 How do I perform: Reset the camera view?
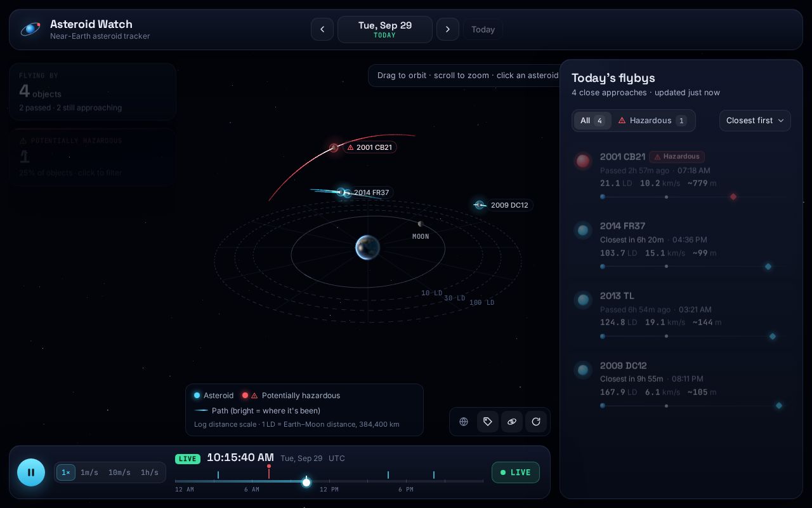536,422
